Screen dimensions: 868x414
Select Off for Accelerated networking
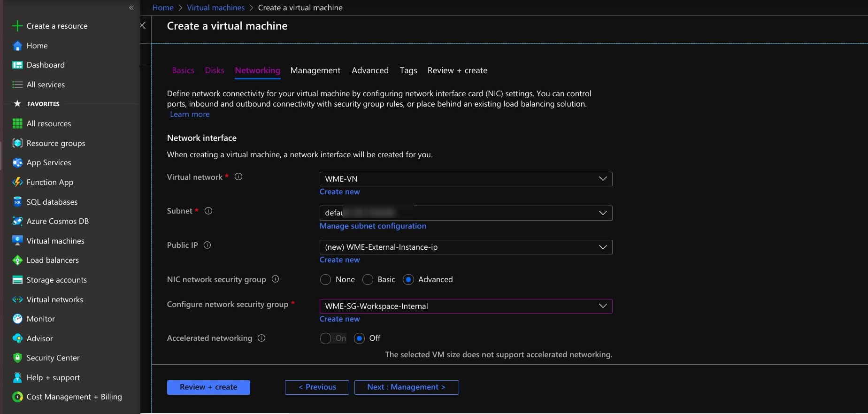(359, 338)
